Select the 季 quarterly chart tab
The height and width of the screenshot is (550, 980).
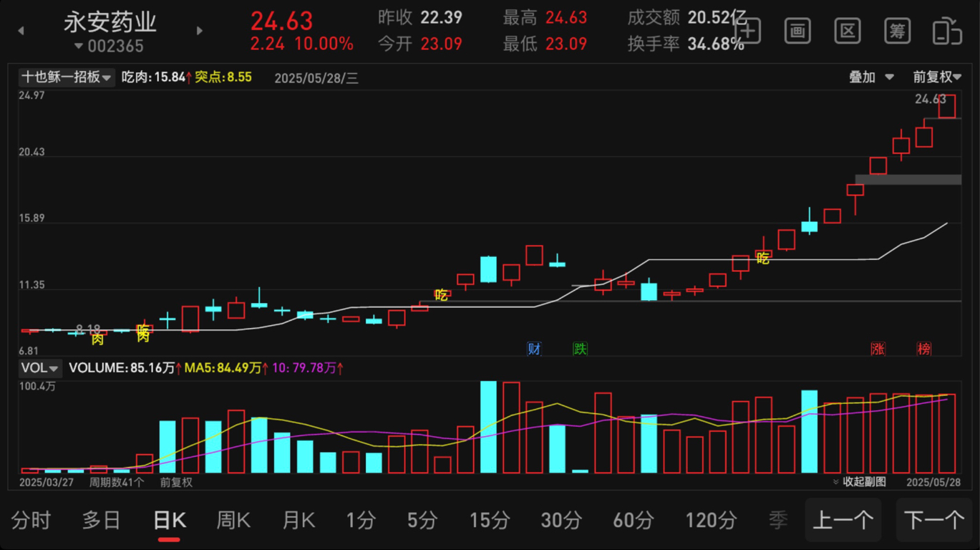(778, 521)
